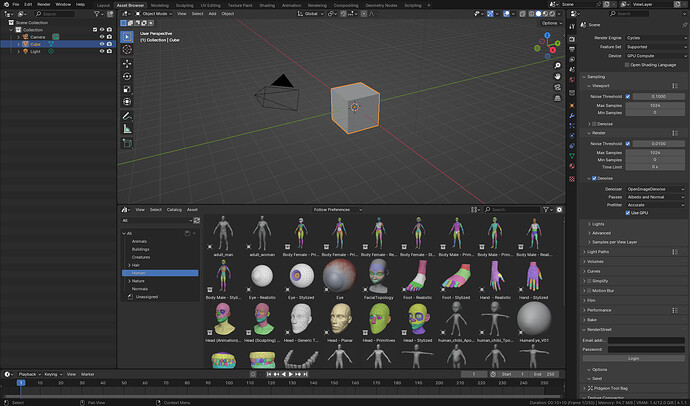Select the Measure tool
Viewport: 690px width, 406px height.
127,129
